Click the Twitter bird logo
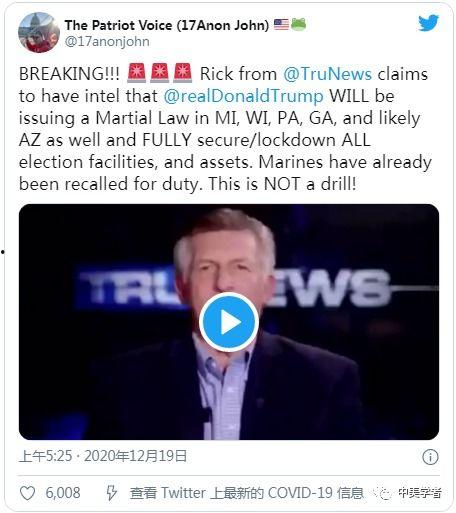This screenshot has height=513, width=456. coord(428,23)
